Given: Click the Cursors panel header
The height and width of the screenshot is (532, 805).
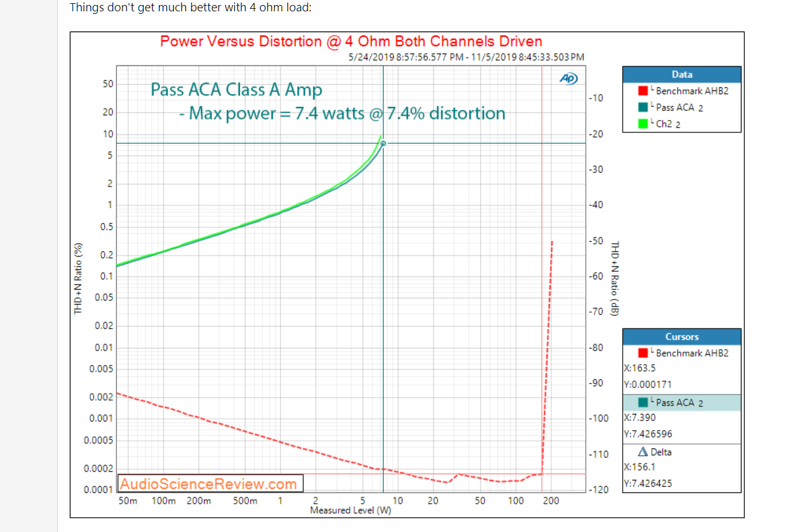Looking at the screenshot, I should (682, 337).
